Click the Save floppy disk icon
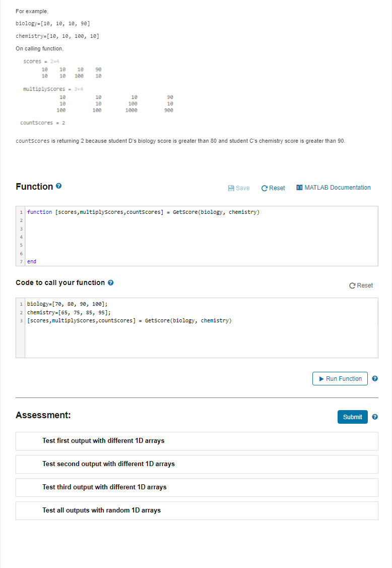 231,188
